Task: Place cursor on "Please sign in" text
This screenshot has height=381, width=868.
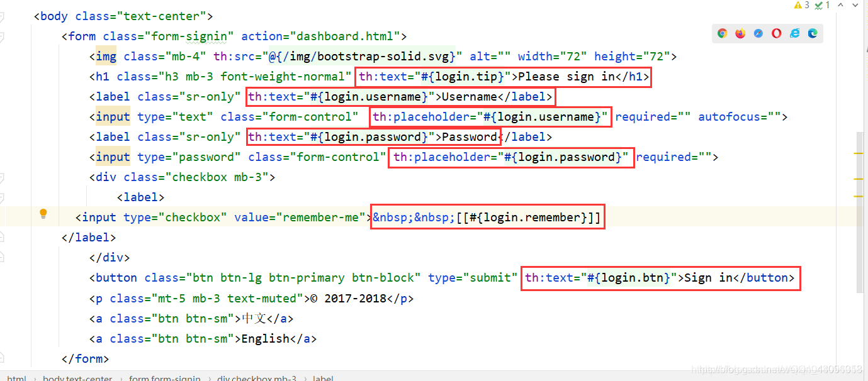Action: [x=566, y=77]
